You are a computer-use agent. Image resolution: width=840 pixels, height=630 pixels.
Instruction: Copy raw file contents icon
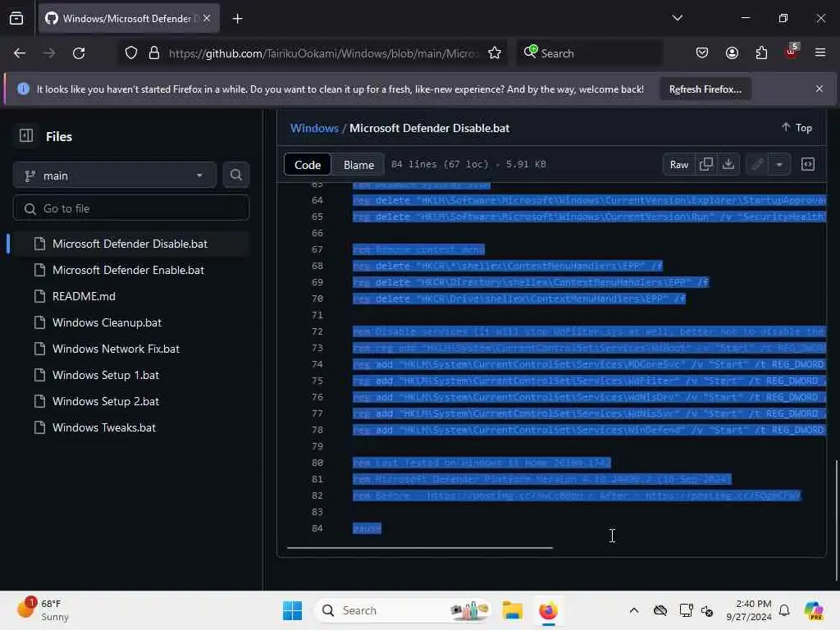706,164
